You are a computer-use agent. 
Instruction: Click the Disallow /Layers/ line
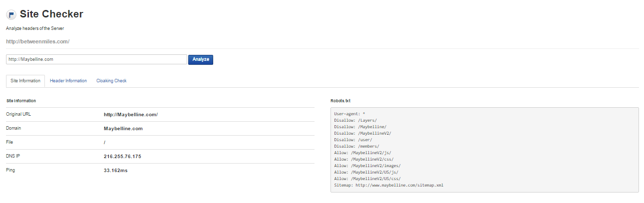pos(355,120)
